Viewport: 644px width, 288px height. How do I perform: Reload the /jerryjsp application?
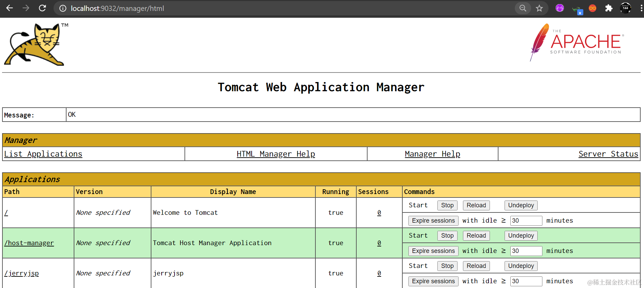(x=476, y=266)
